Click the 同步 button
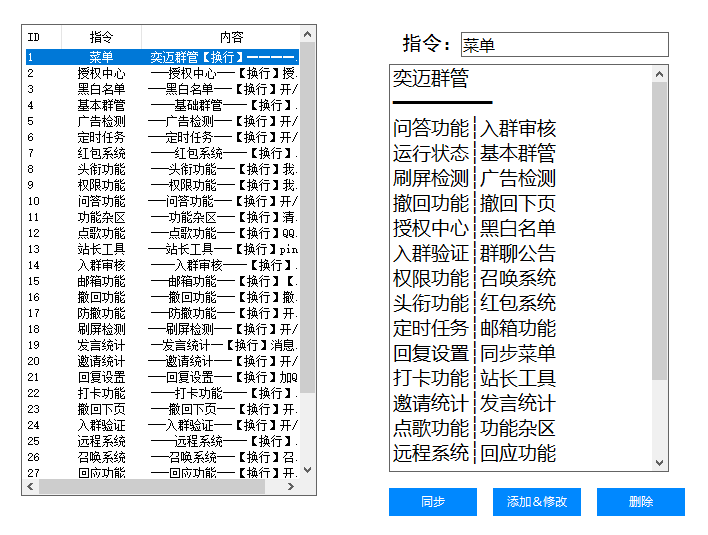The width and height of the screenshot is (708, 535). [x=433, y=502]
